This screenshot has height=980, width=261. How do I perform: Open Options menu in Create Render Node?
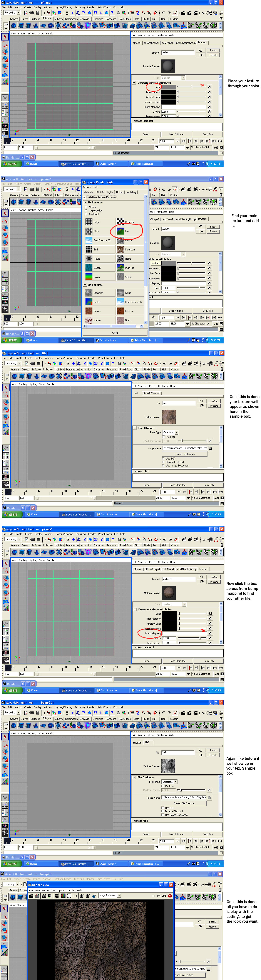click(87, 187)
